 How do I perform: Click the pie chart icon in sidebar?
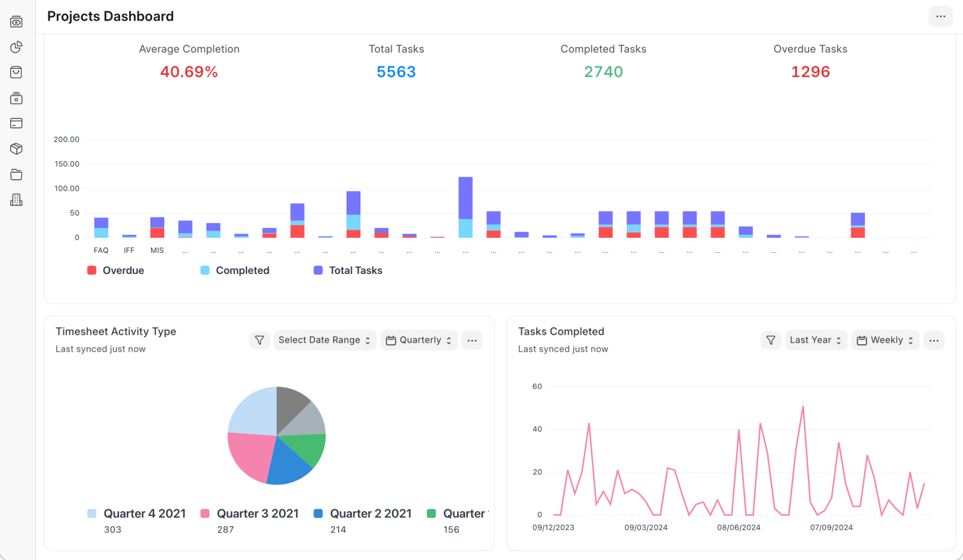coord(16,47)
